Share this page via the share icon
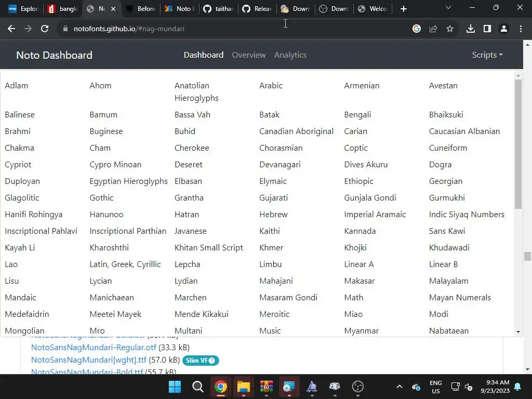Screen dimensions: 532x399 (433, 29)
